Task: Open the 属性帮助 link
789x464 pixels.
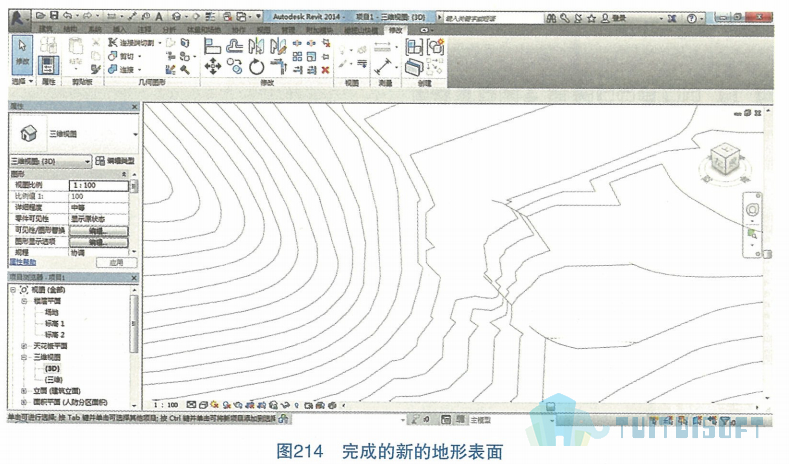Action: [x=23, y=262]
